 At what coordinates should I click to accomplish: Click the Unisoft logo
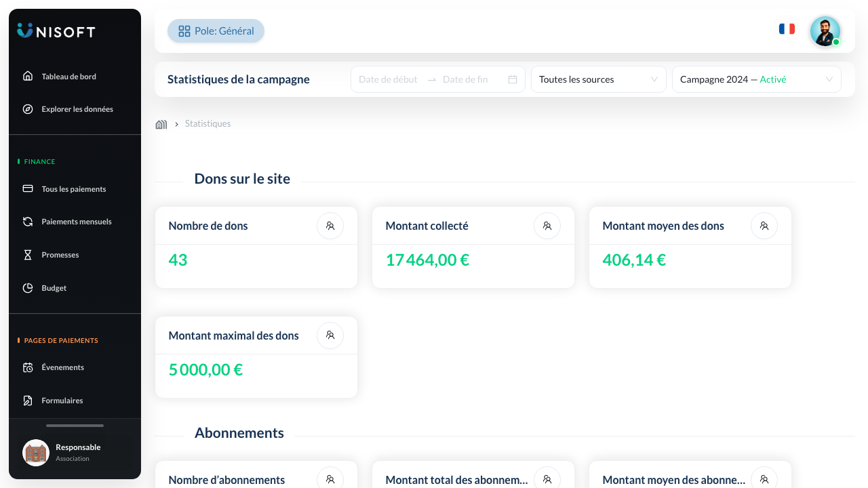tap(56, 30)
